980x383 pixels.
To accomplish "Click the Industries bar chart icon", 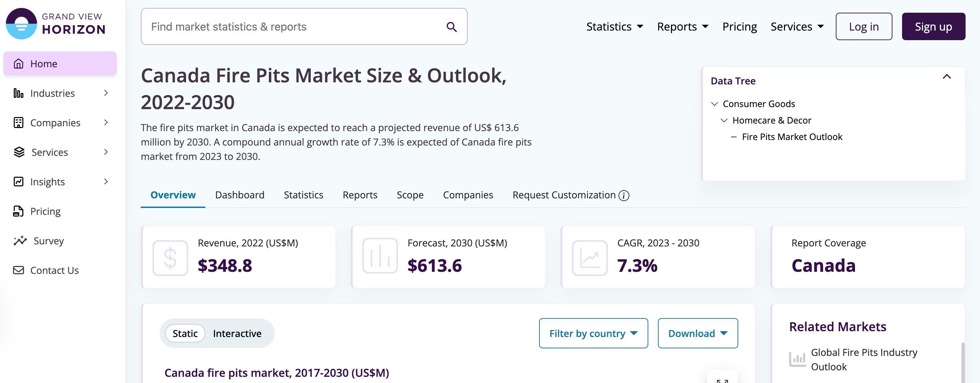I will coord(18,93).
